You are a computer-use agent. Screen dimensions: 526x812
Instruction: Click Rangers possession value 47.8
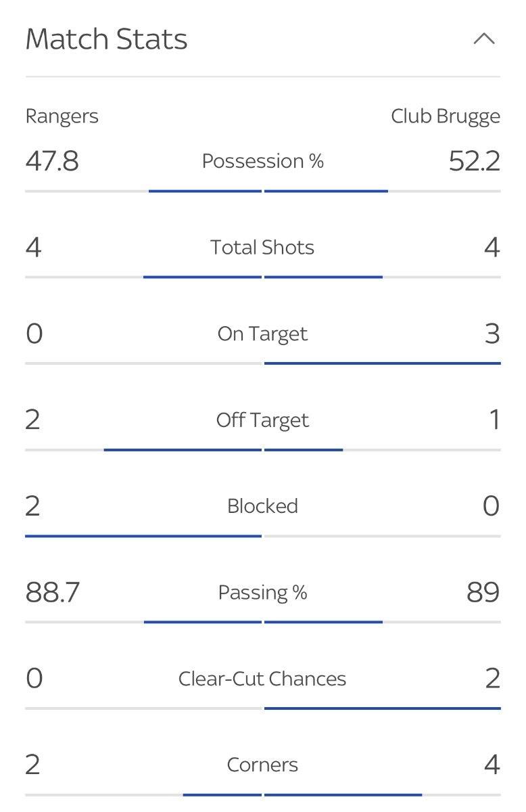tap(52, 162)
